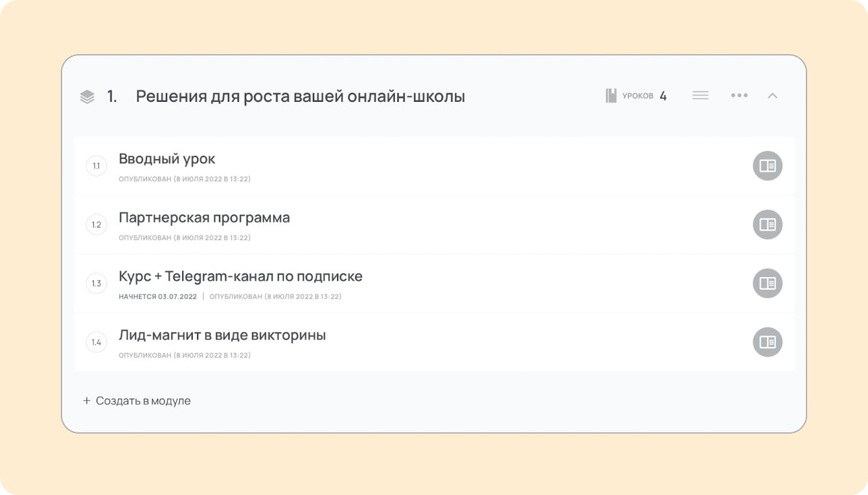Click module title Решения для роста вашей онлайн-школы
868x495 pixels.
300,96
